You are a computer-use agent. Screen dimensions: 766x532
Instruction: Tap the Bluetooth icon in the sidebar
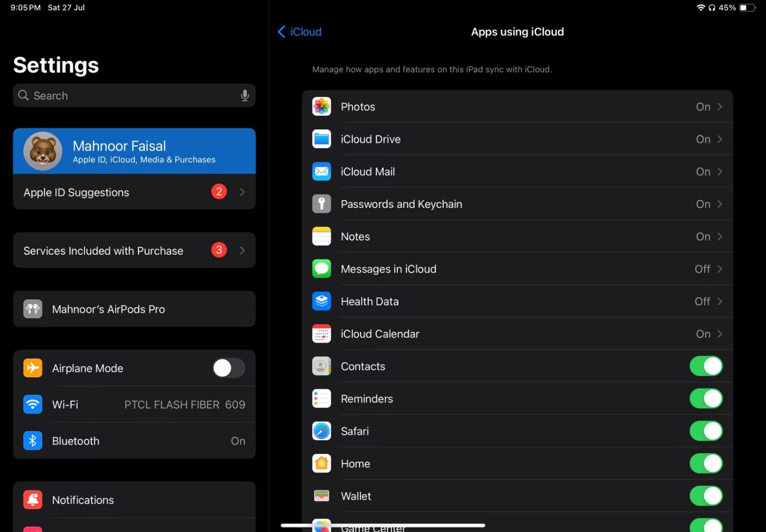click(33, 441)
